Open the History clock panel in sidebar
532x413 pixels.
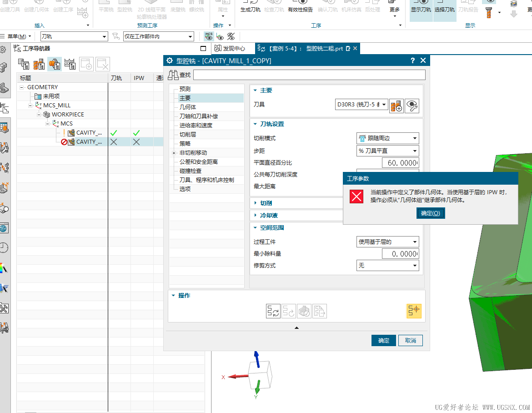click(x=3, y=248)
